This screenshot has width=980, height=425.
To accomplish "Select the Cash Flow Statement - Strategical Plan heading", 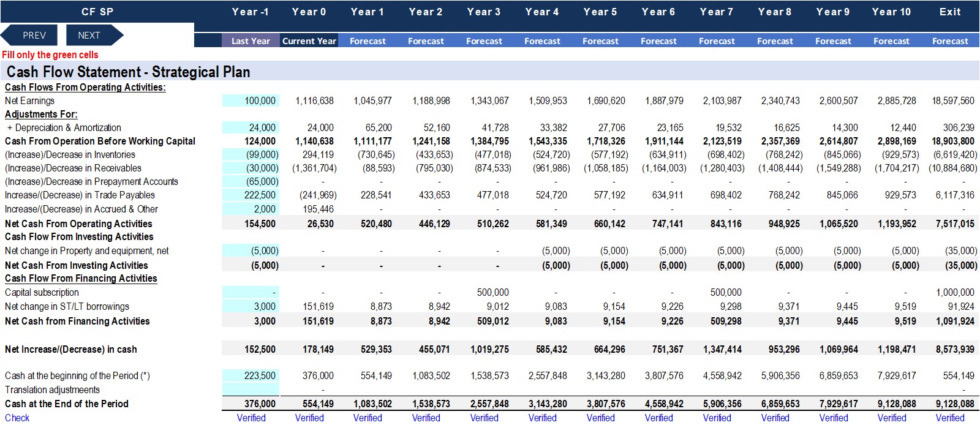I will point(128,72).
